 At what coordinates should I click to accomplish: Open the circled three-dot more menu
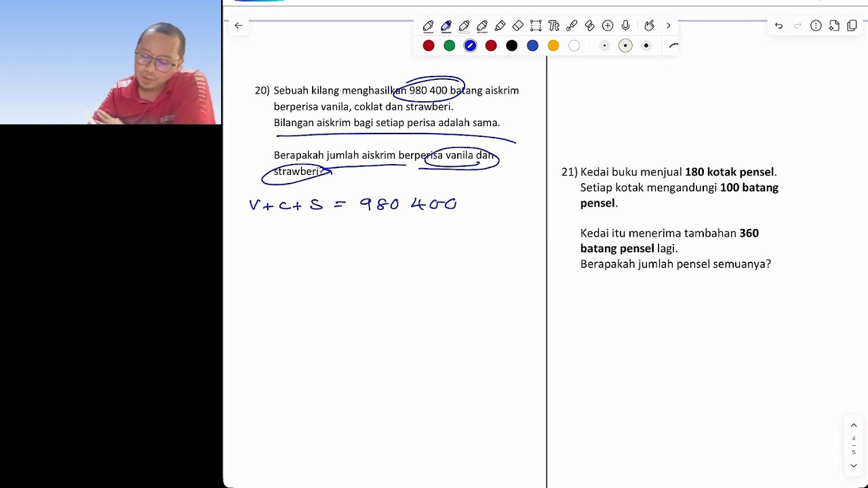pyautogui.click(x=816, y=26)
